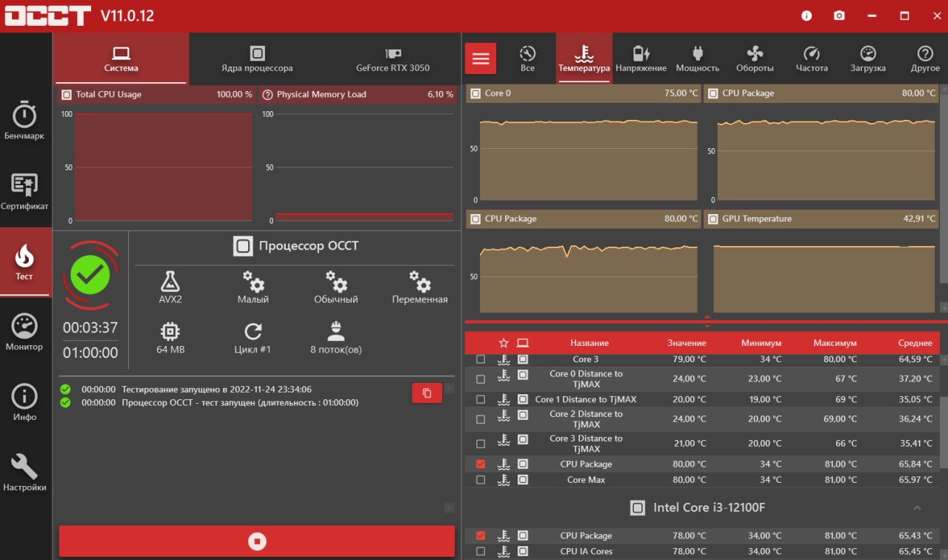
Task: Stop the running test with red button
Action: pyautogui.click(x=257, y=541)
